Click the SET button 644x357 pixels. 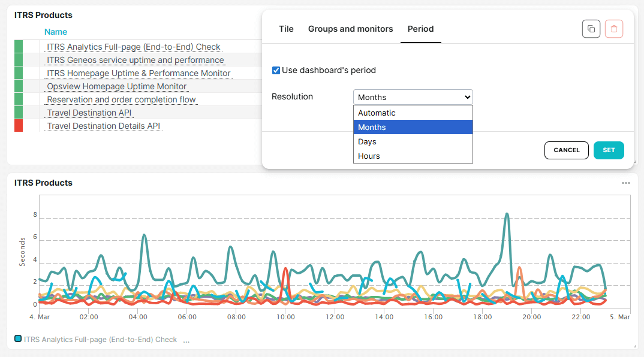coord(609,150)
